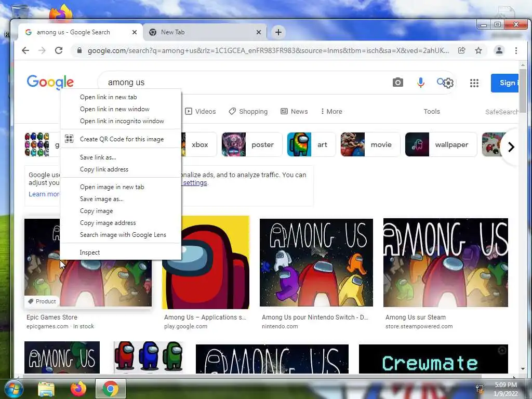The width and height of the screenshot is (532, 399).
Task: Click the Firefox desktop shortcut icon
Action: click(60, 13)
